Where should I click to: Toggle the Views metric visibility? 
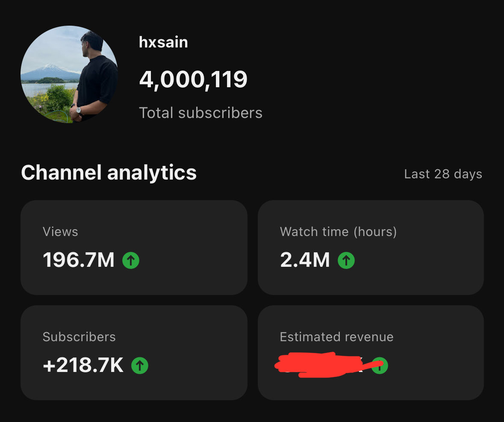(x=134, y=248)
